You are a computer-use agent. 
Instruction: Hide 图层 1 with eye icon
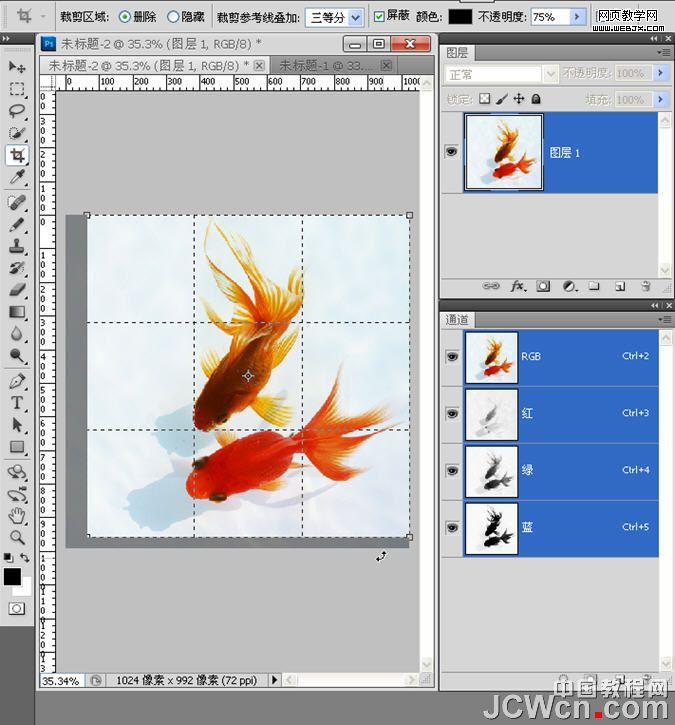(x=452, y=152)
